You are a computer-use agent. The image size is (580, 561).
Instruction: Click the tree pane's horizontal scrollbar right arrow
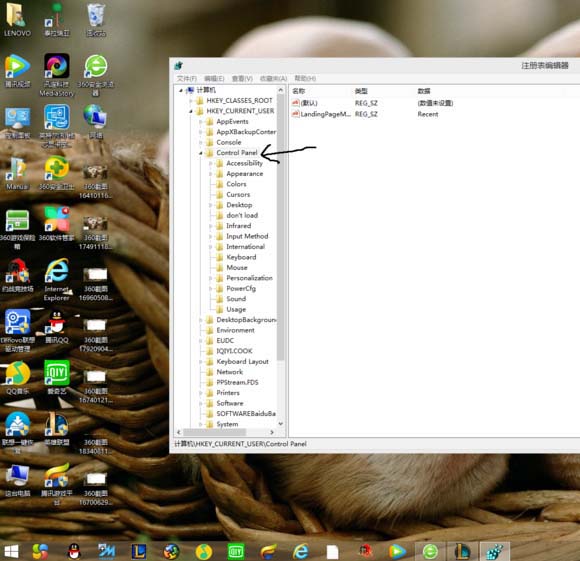(272, 432)
